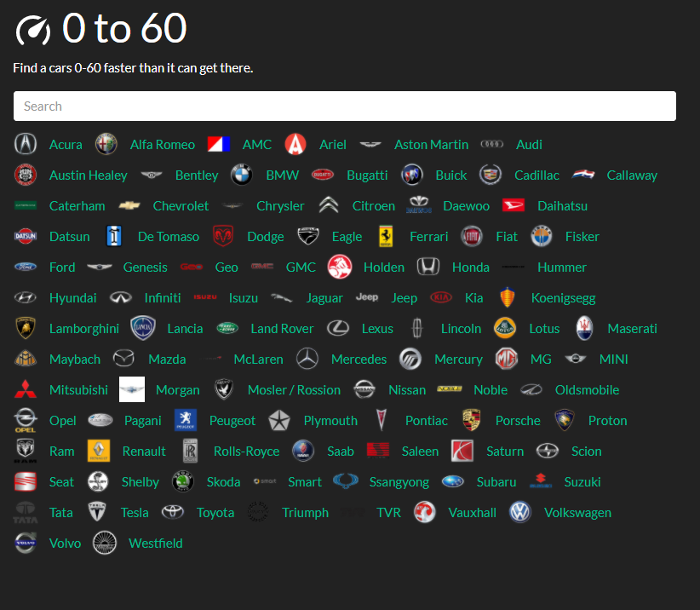Open the Genesis link
This screenshot has height=610, width=700.
click(x=145, y=267)
